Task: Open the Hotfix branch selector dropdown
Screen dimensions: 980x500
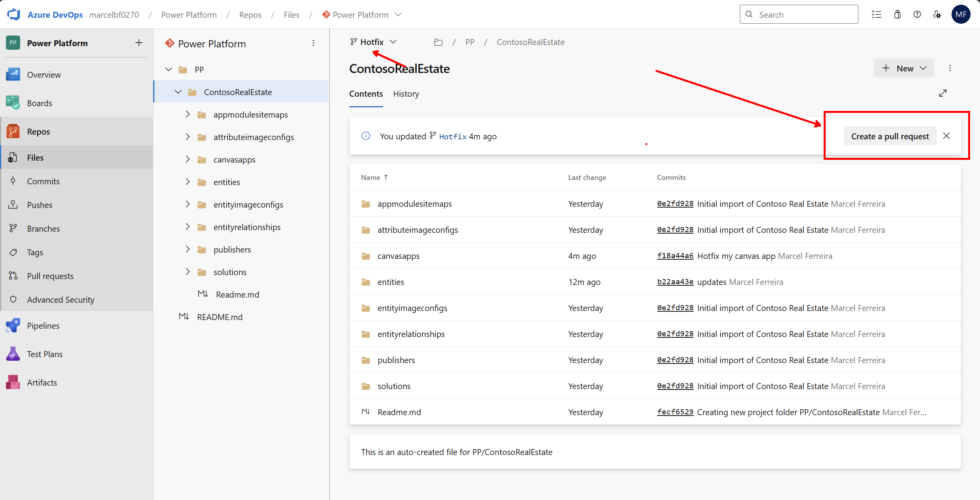Action: pyautogui.click(x=373, y=42)
